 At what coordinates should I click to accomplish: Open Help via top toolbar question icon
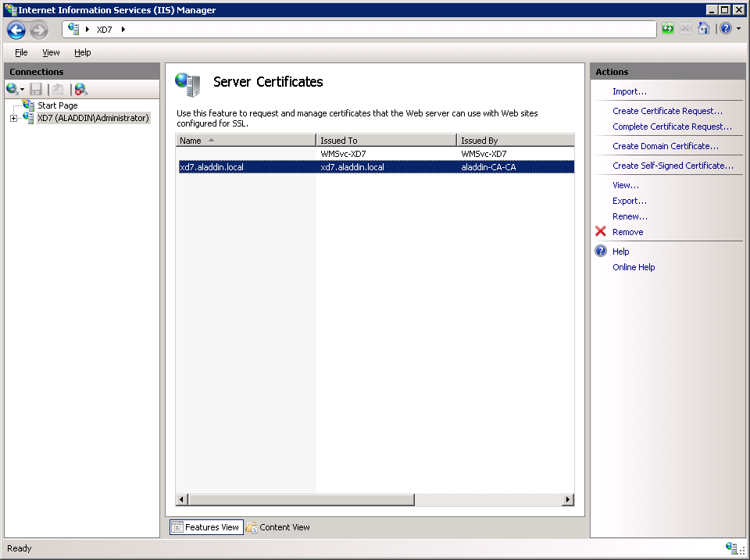click(x=726, y=29)
